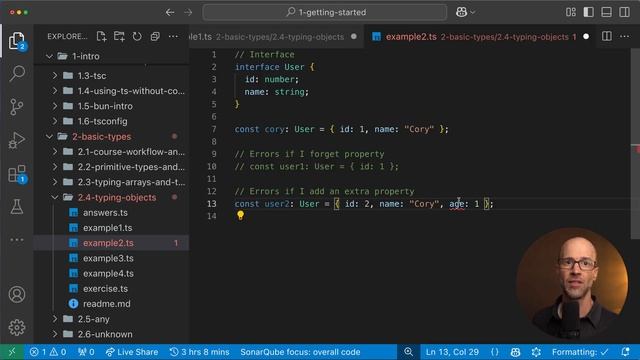
Task: Switch to the example2.ts editor tab
Action: 480,37
